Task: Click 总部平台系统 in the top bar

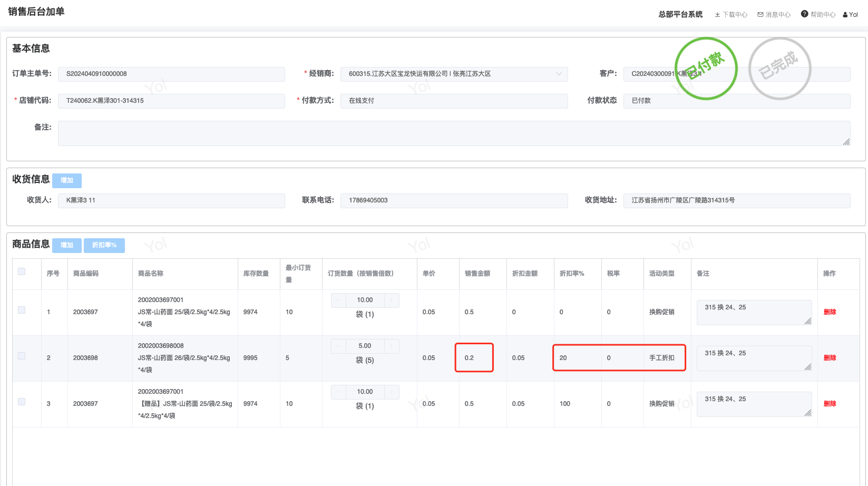Action: pos(680,15)
